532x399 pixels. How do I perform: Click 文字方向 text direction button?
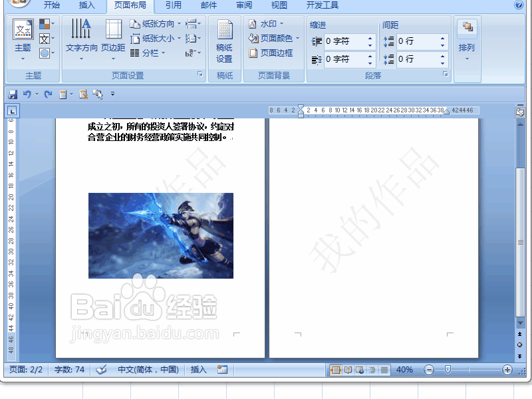[81, 40]
